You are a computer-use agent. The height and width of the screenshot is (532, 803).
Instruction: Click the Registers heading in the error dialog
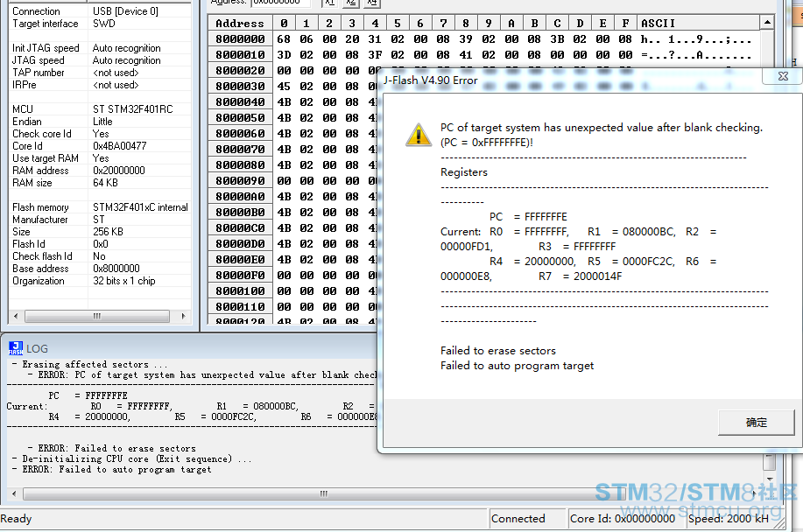pos(464,172)
